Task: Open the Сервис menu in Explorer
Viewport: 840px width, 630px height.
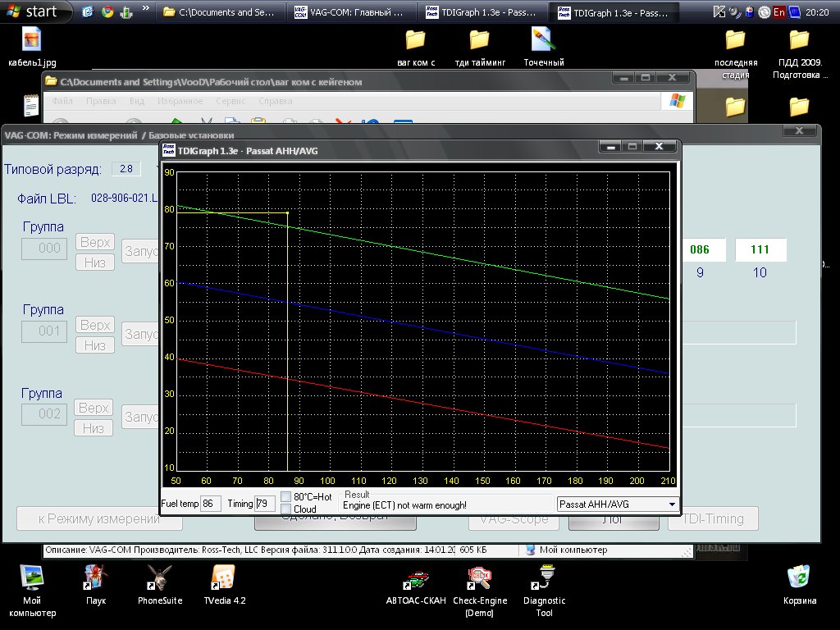Action: tap(231, 101)
